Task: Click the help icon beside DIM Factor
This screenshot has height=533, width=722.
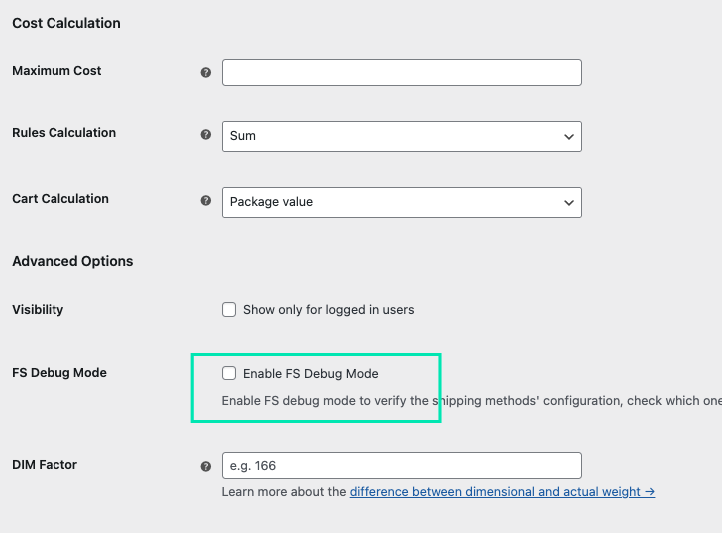Action: [x=206, y=466]
